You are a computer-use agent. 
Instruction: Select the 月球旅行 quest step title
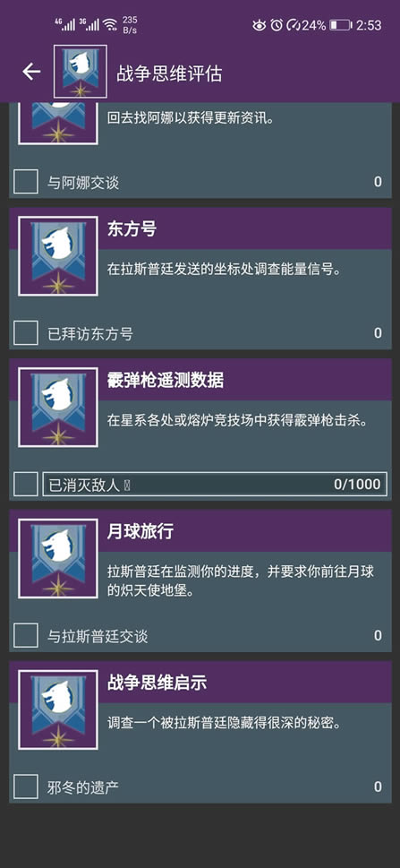[x=140, y=532]
